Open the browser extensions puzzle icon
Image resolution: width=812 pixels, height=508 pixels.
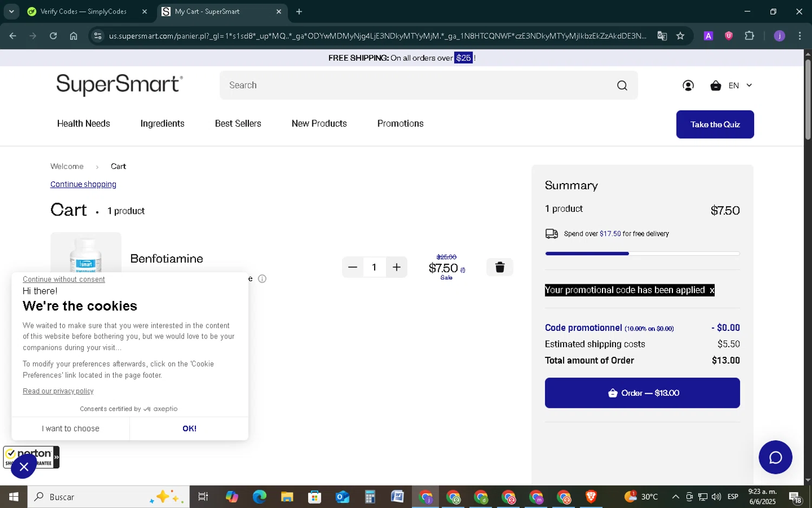point(749,36)
